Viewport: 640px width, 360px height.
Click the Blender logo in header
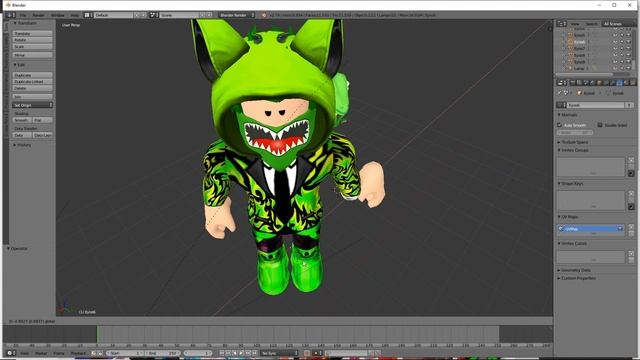[264, 15]
